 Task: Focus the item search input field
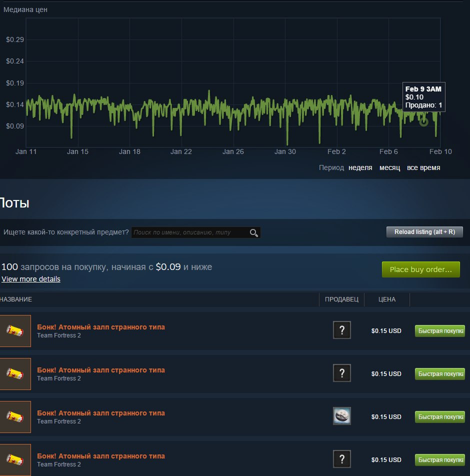click(x=189, y=232)
